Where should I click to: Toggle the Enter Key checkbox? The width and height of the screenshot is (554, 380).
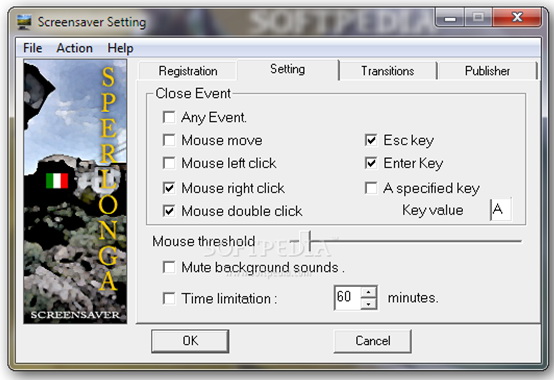coord(371,163)
